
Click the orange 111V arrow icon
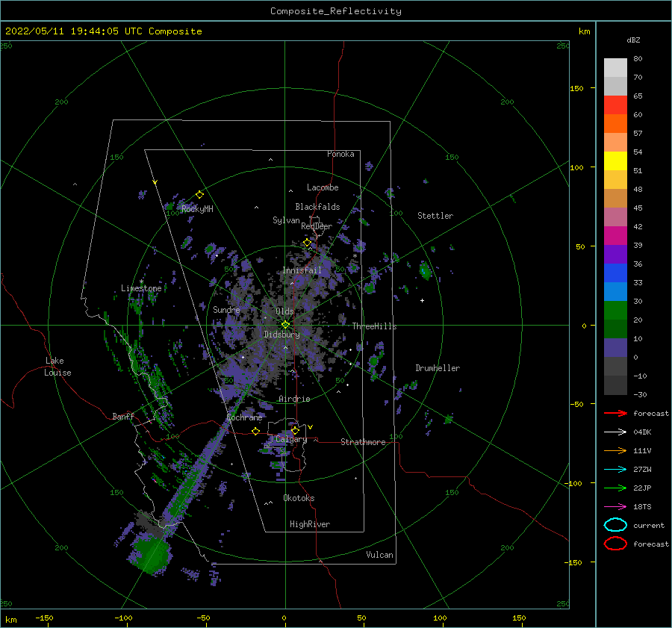pos(615,450)
